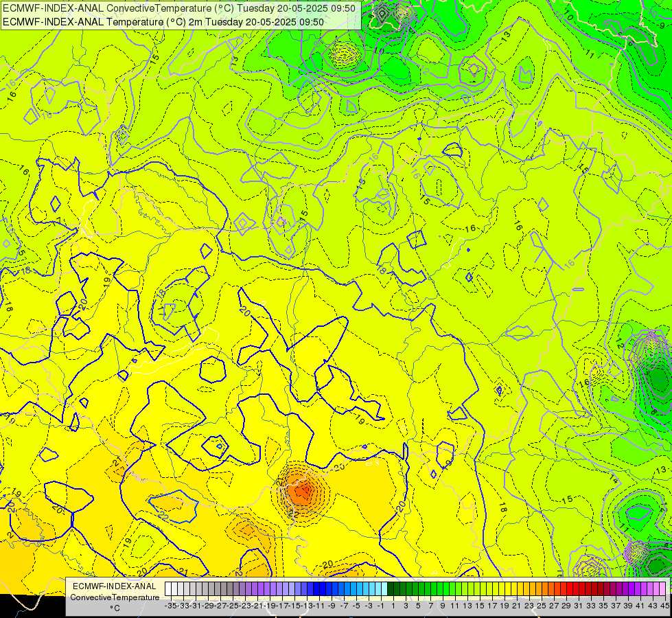672x618 pixels.
Task: Select the 33 value on the legend
Action: click(591, 606)
